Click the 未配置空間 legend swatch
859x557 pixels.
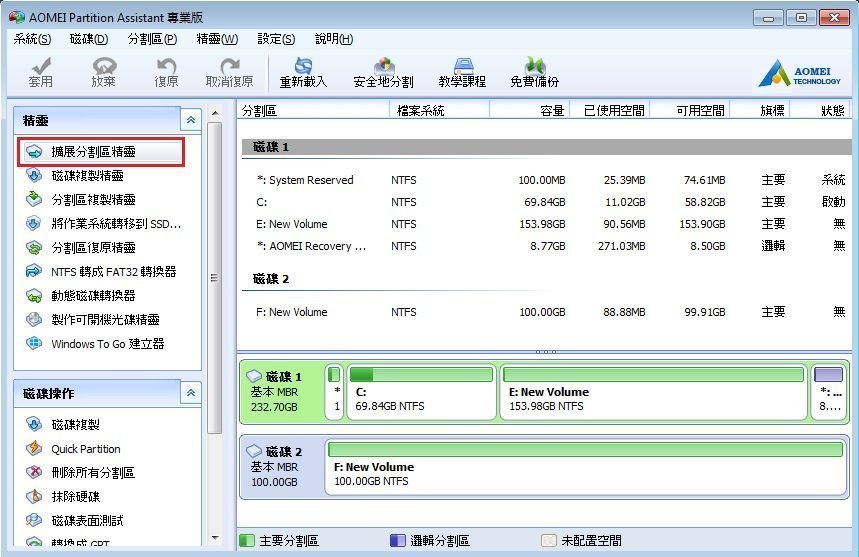(548, 541)
